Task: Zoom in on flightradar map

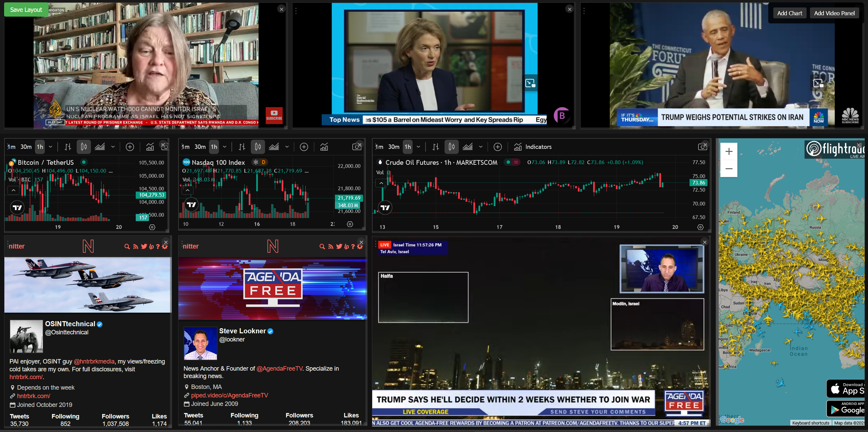Action: pyautogui.click(x=729, y=151)
